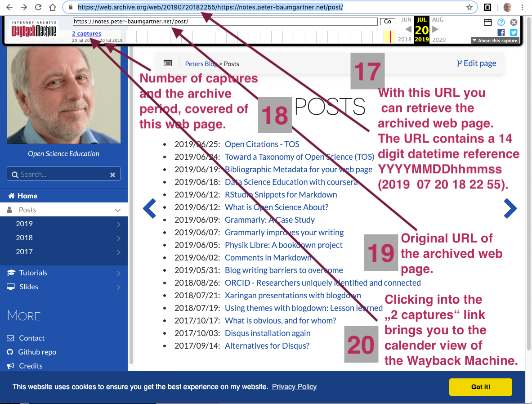Clear the sidebar search field with X

click(112, 175)
